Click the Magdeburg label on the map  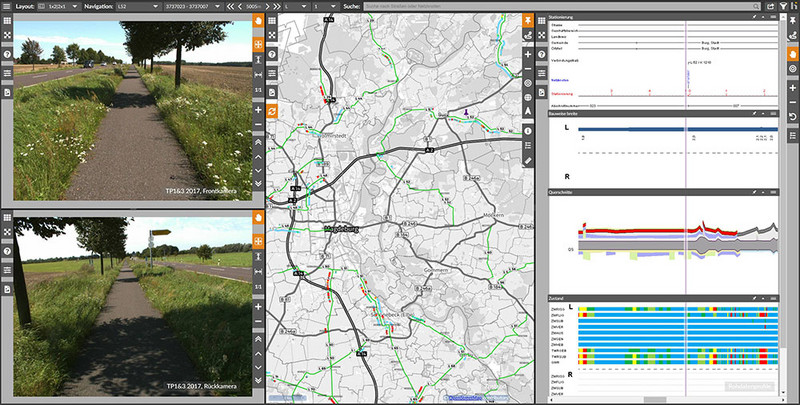click(x=342, y=230)
